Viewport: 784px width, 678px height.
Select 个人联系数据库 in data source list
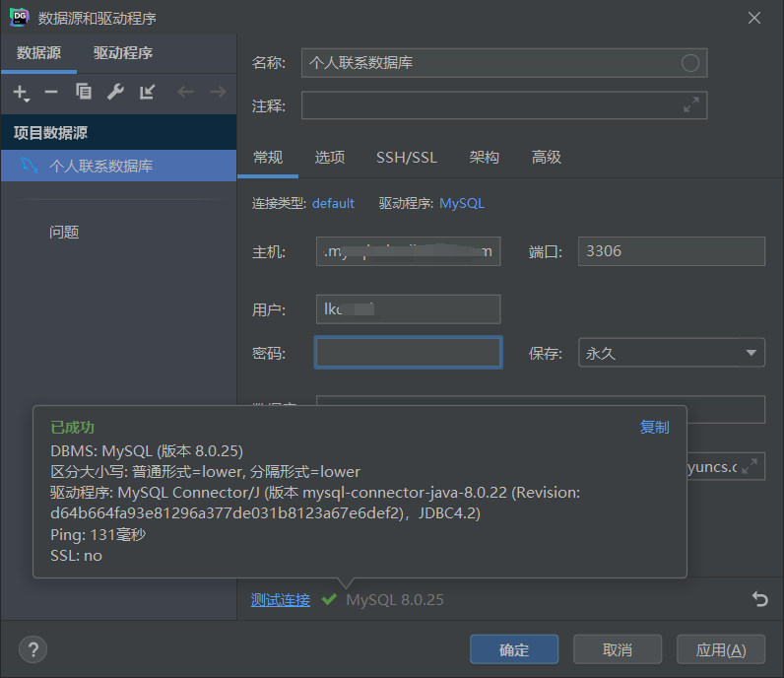pos(118,166)
